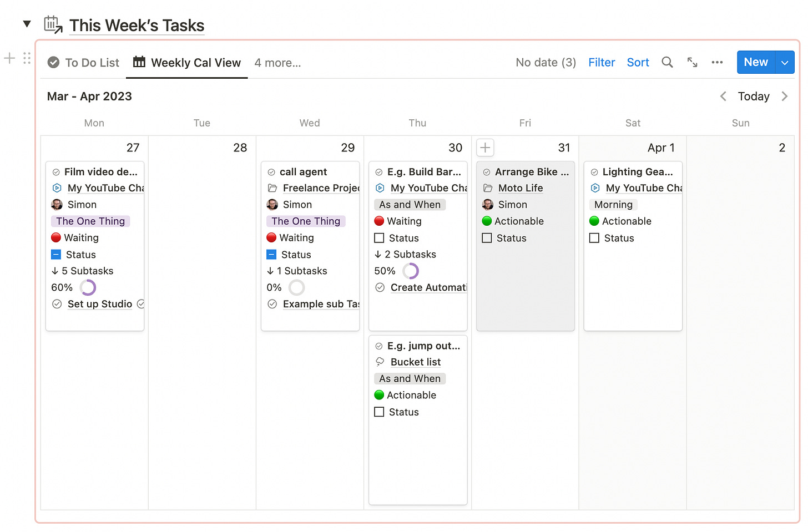Viewport: 808px width, 532px height.
Task: Open the Set up Studio subtask link
Action: 99,304
